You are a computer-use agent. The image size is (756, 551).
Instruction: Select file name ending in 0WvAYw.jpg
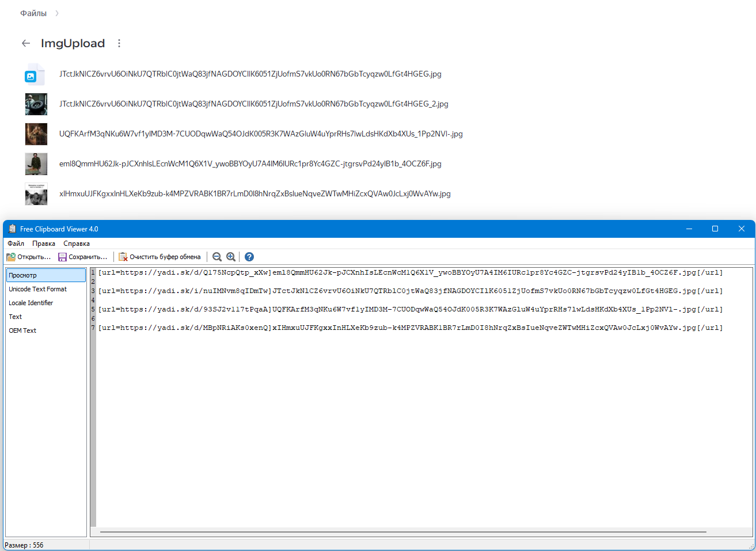coord(255,194)
